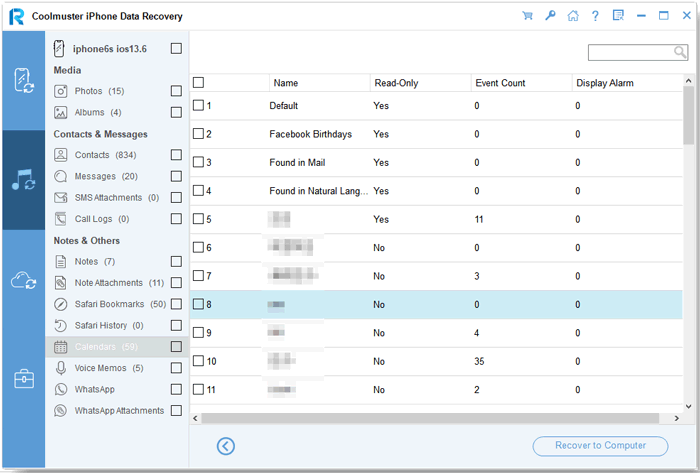Open Voice Memos (5) category
700x473 pixels.
coord(109,368)
